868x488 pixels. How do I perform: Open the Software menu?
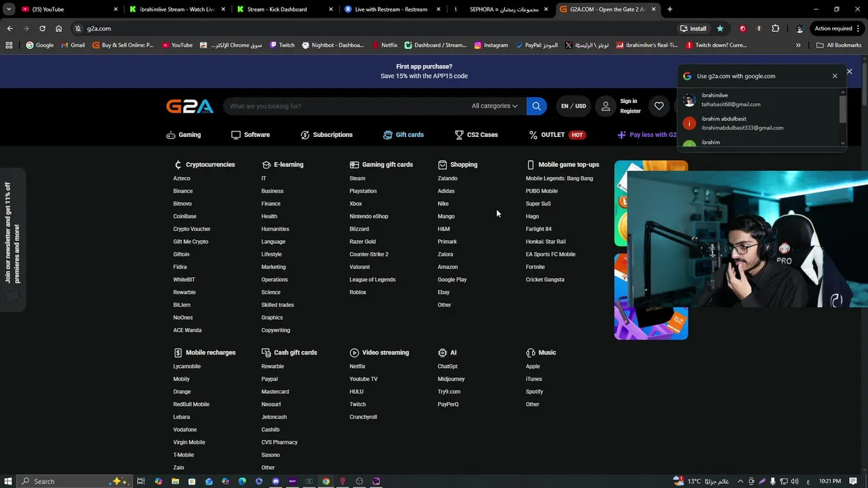pos(250,135)
